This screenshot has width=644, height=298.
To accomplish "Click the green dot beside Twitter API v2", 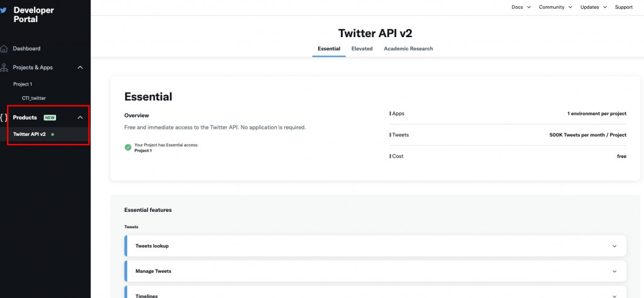I will [x=52, y=134].
